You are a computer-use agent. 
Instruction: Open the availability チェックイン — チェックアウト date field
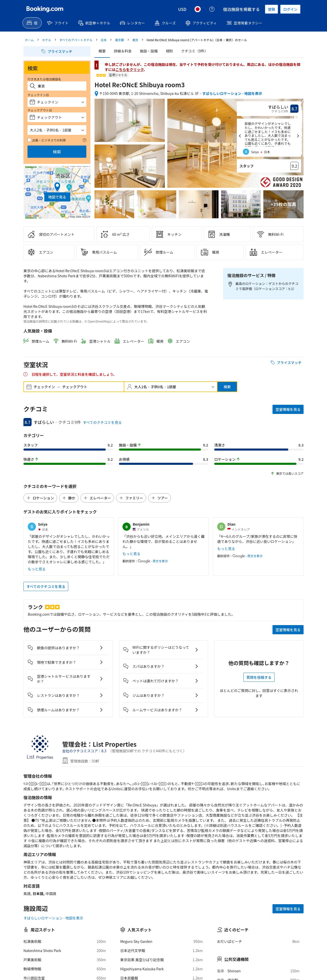(x=74, y=387)
